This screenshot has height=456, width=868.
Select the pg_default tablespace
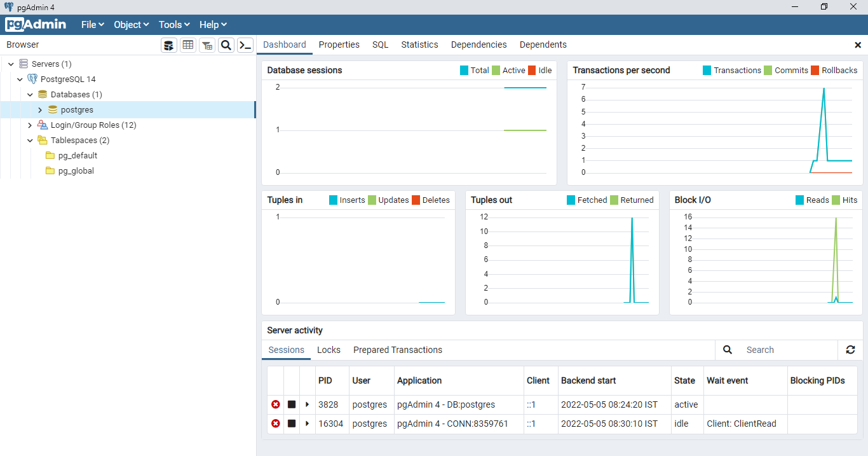coord(78,156)
